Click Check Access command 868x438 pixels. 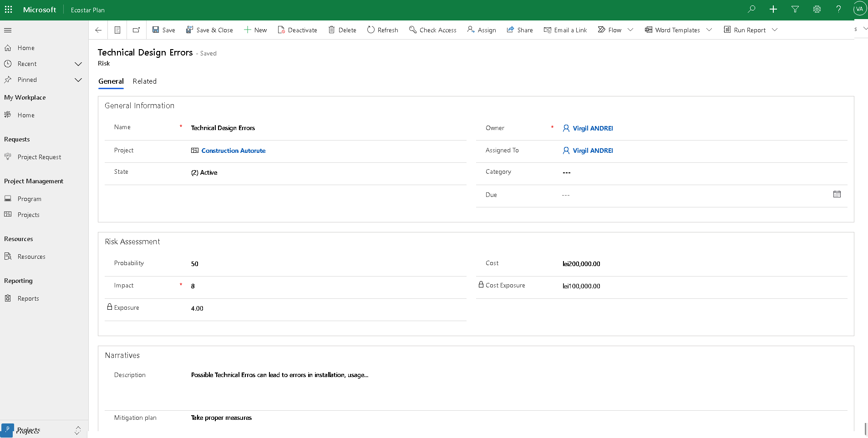(x=433, y=30)
